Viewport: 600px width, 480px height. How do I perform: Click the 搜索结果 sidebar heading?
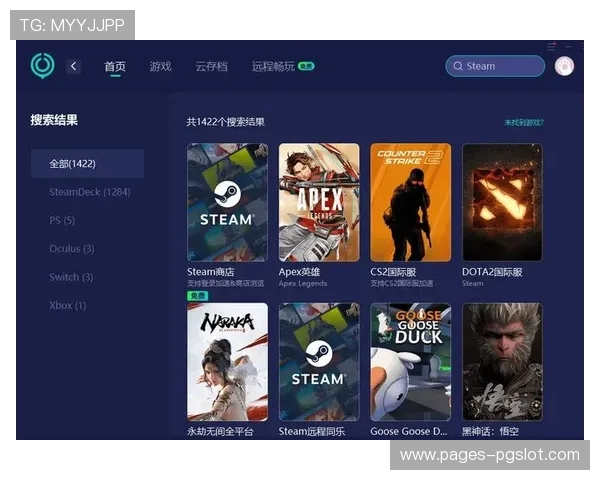coord(54,120)
